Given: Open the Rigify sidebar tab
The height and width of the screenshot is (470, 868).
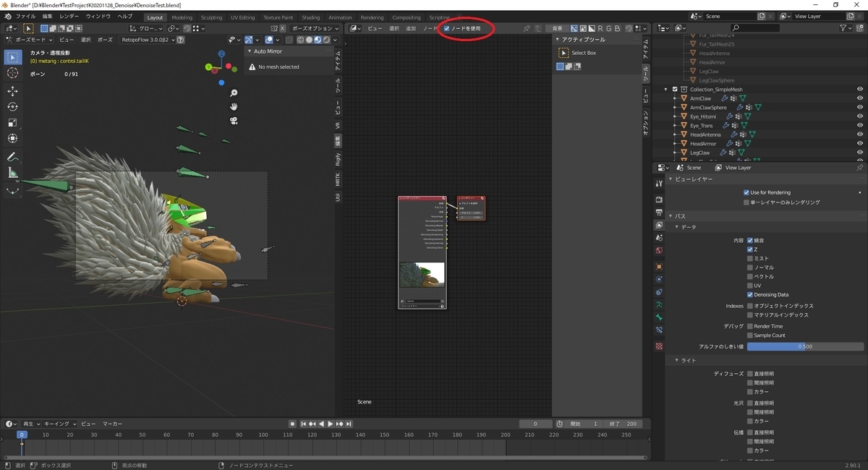Looking at the screenshot, I should tap(337, 159).
